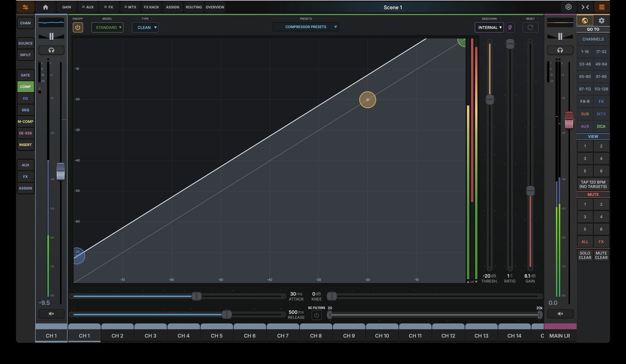Image resolution: width=626 pixels, height=364 pixels.
Task: Click CH 1 pan control icon
Action: point(51,36)
